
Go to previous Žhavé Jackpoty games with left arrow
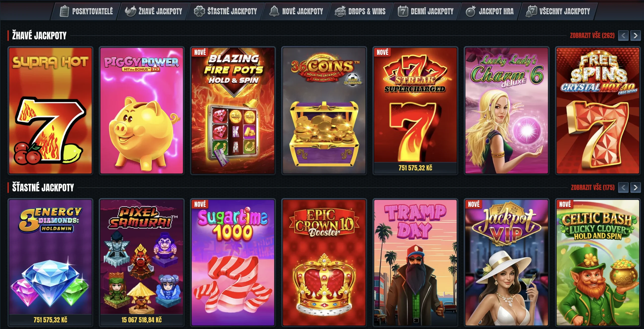pos(623,36)
